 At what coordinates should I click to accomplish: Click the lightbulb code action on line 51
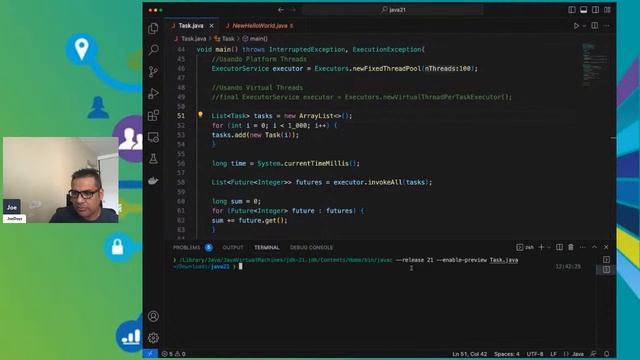click(x=200, y=115)
